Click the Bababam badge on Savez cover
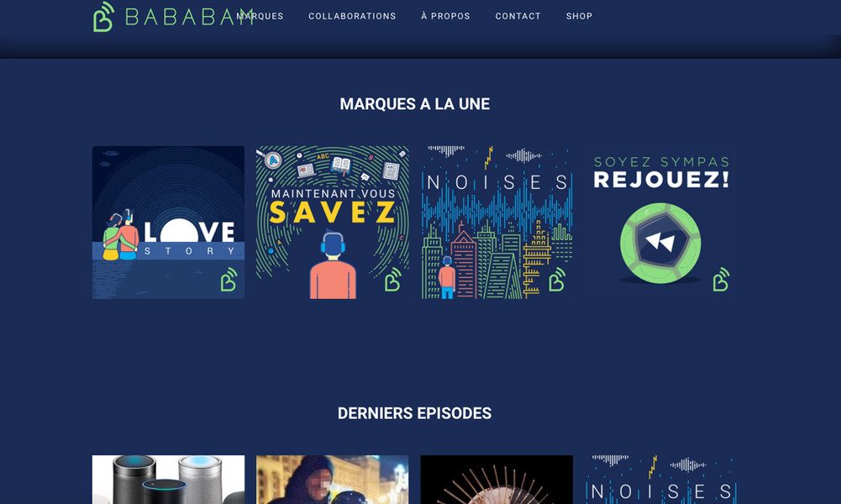Screen dimensions: 841x504 click(393, 280)
